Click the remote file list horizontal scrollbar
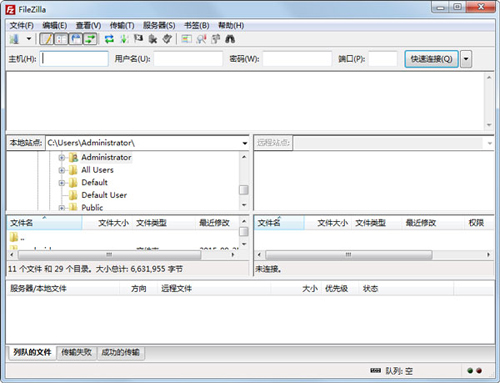 click(348, 255)
